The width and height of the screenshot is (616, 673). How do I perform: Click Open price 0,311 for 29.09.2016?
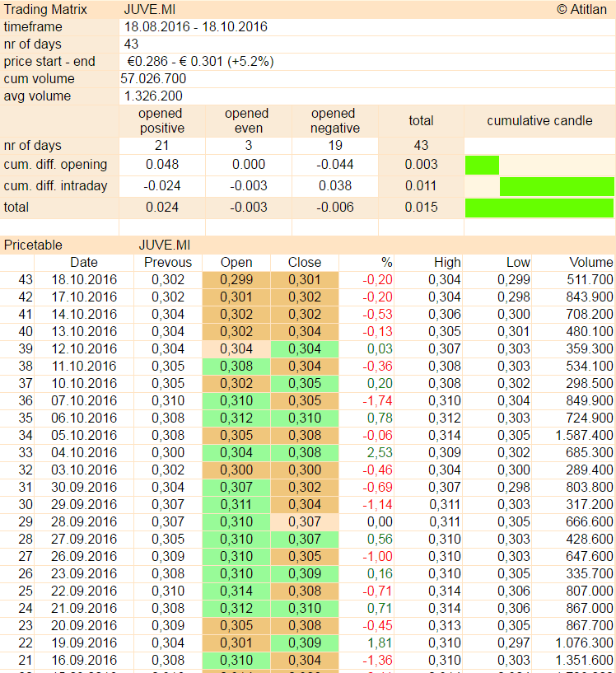pos(236,504)
